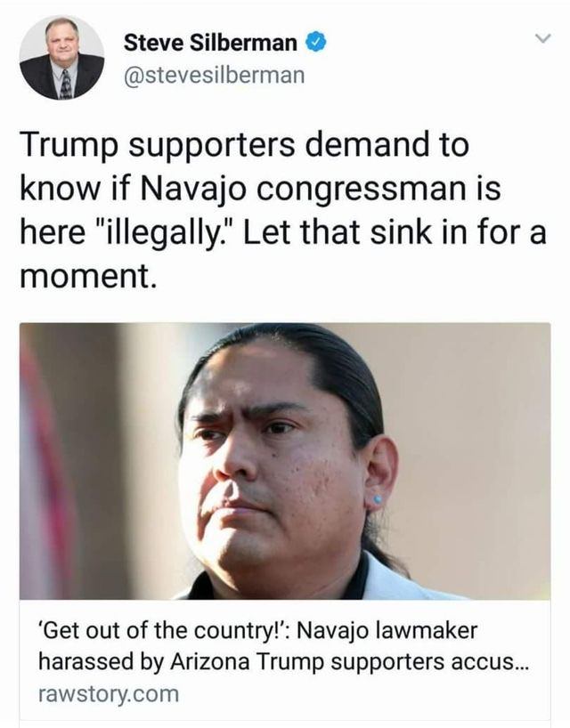The image size is (570, 728).
Task: Expand the tweet options chevron menu
Action: coord(542,37)
